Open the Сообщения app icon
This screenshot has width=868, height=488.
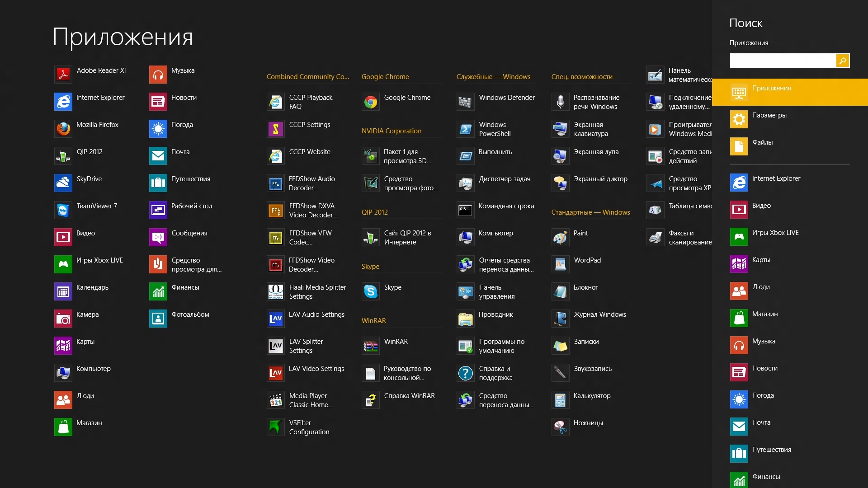point(158,237)
